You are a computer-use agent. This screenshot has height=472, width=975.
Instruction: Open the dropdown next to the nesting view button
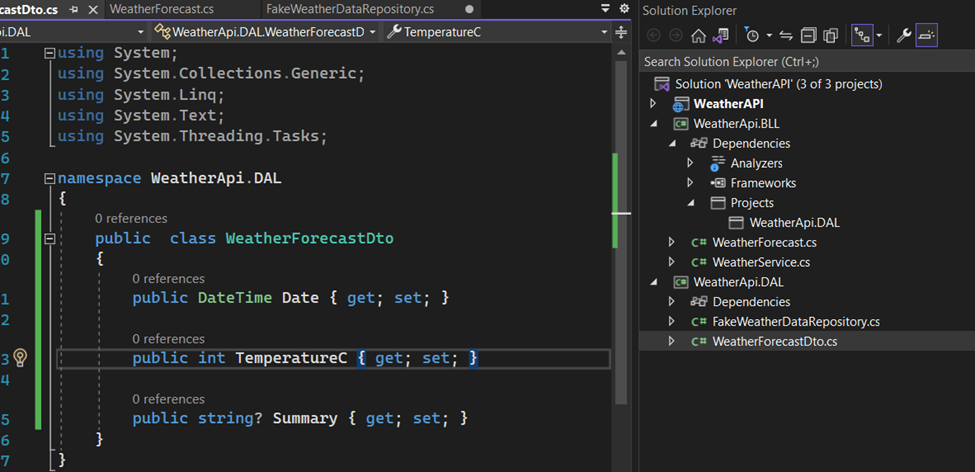click(879, 35)
